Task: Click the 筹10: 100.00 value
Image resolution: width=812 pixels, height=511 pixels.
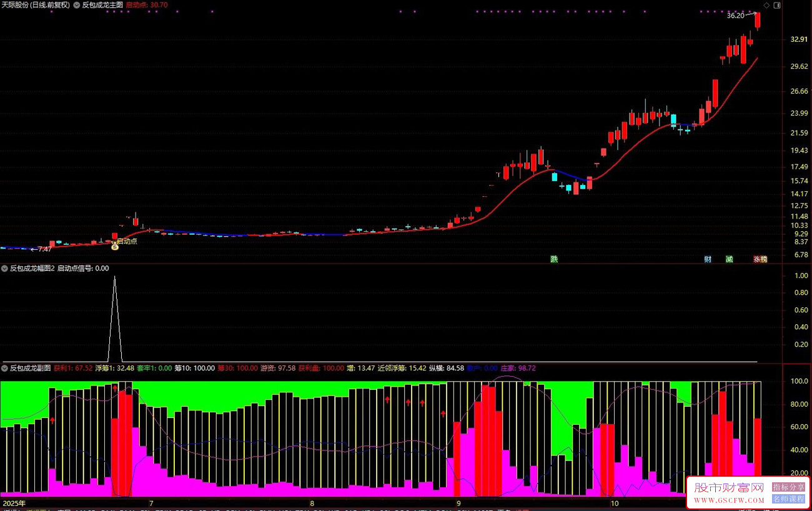Action: click(194, 369)
